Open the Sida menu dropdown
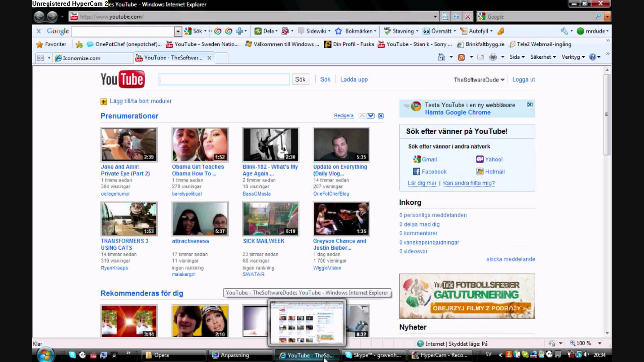The image size is (644, 362). [x=517, y=57]
